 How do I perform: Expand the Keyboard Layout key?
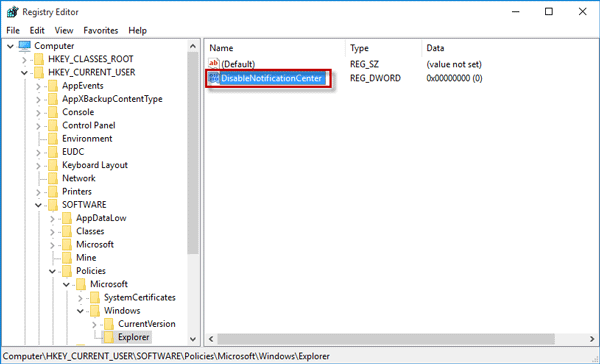pyautogui.click(x=38, y=166)
